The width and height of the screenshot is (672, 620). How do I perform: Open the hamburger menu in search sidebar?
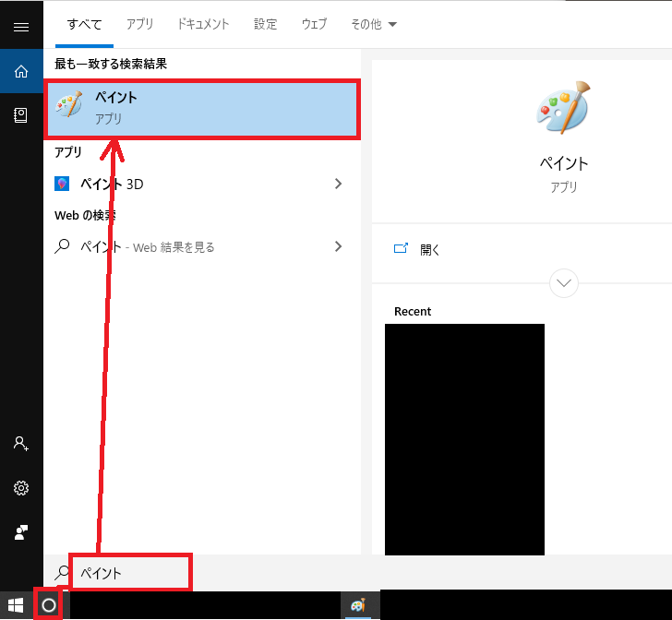pos(21,27)
